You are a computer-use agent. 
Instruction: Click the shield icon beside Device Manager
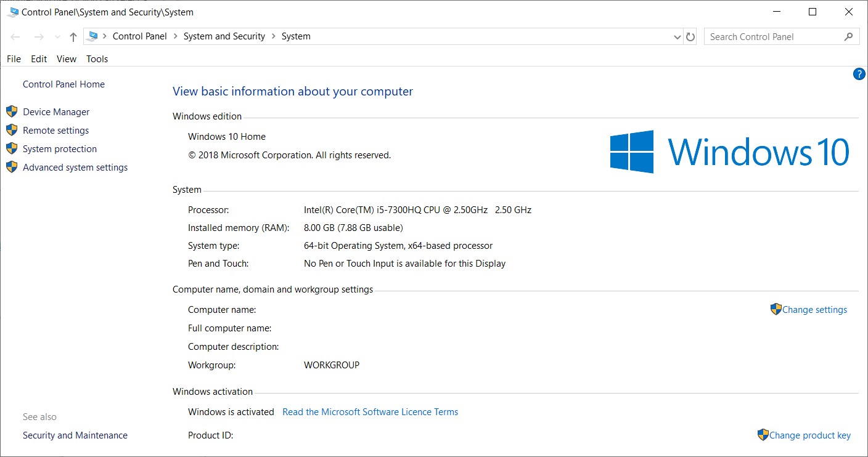point(12,111)
